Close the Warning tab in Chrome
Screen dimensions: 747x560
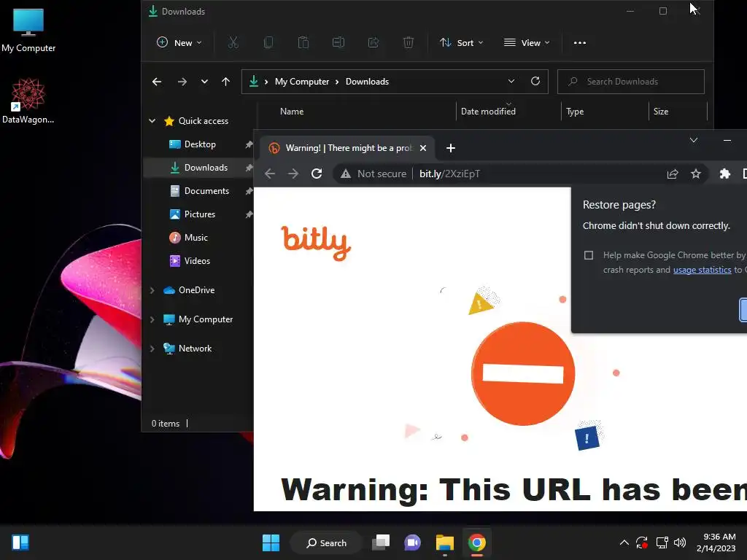422,148
